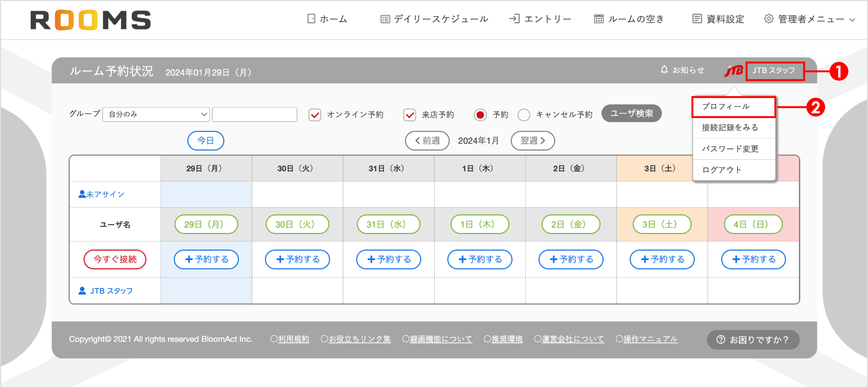Viewport: 868px width, 388px height.
Task: Click the 今すぐ接続 button
Action: [115, 259]
